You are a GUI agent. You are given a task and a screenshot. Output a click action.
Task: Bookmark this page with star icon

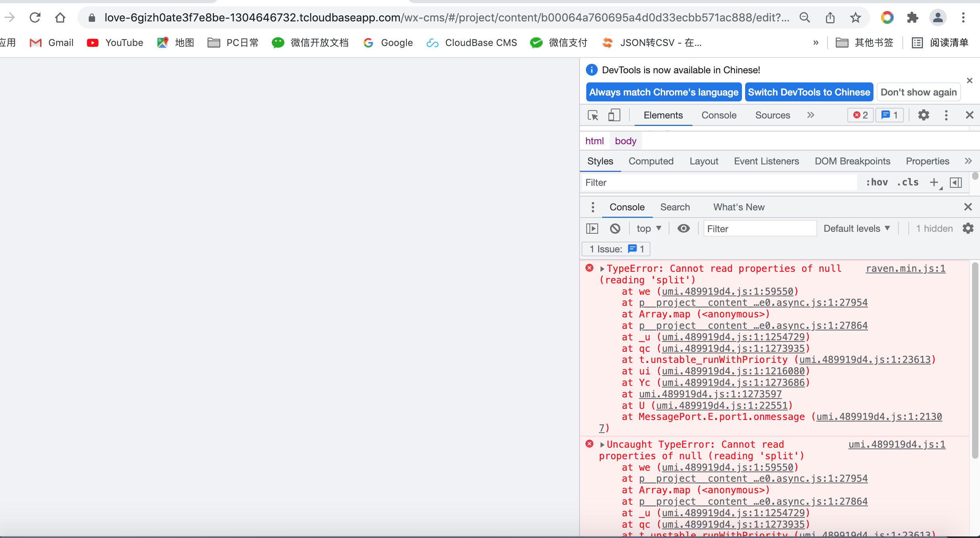click(x=855, y=17)
